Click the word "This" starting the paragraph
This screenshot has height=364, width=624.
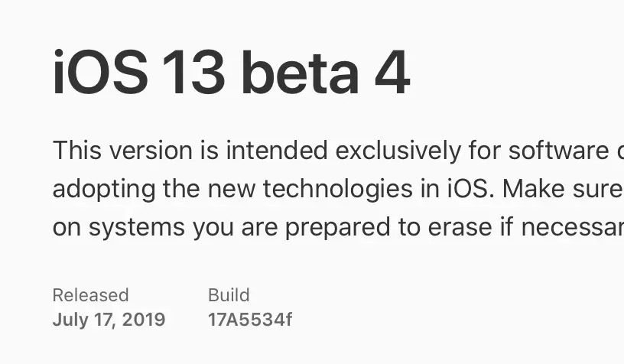tap(76, 151)
